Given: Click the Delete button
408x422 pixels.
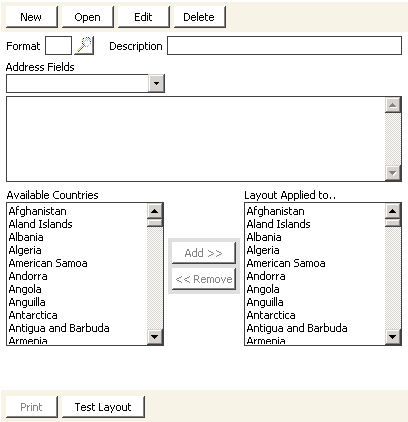Looking at the screenshot, I should [x=199, y=17].
